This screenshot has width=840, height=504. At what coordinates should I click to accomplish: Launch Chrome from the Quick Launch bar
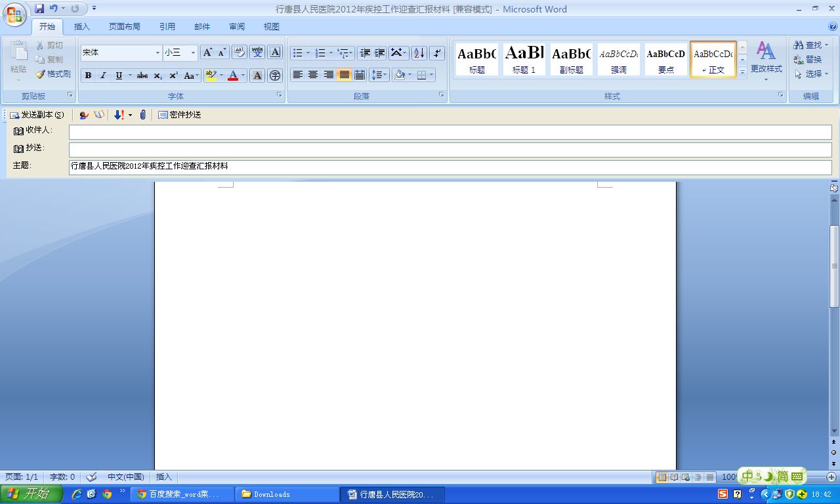coord(107,494)
